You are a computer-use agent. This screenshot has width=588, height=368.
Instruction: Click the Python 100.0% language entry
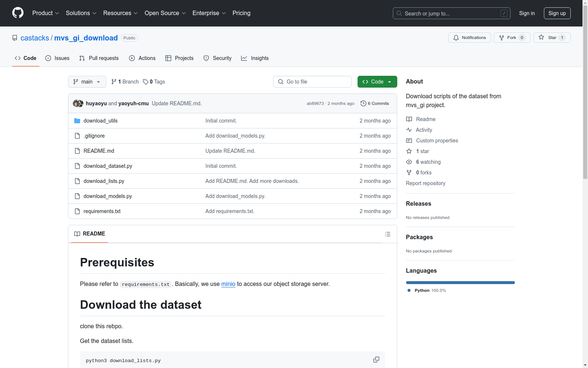pos(427,290)
